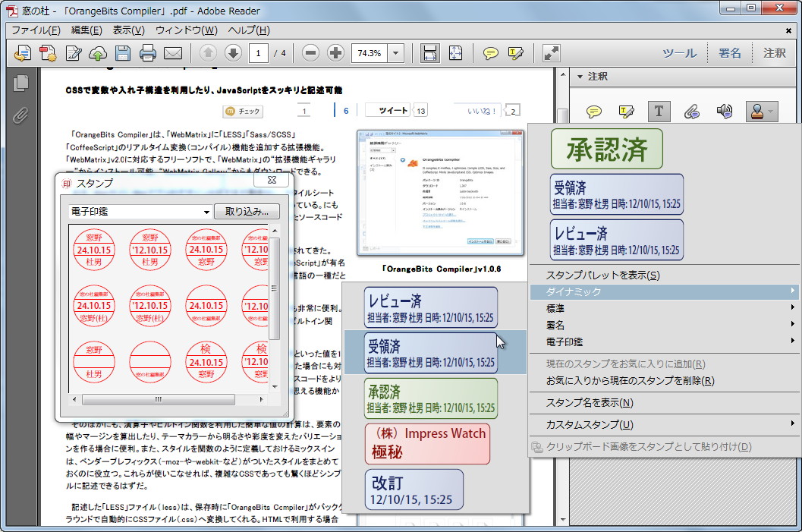Click the convert to PDF toolbar icon
Image resolution: width=802 pixels, height=532 pixels.
(x=48, y=52)
